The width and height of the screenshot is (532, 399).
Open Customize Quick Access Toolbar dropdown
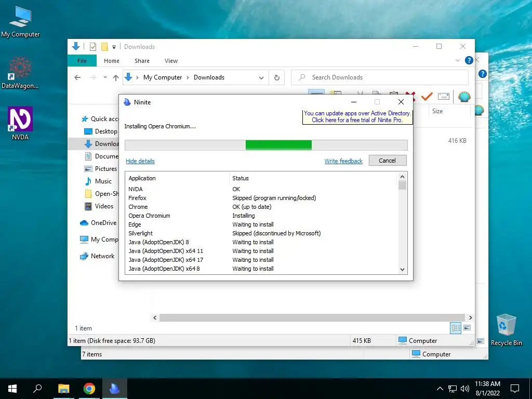(114, 47)
